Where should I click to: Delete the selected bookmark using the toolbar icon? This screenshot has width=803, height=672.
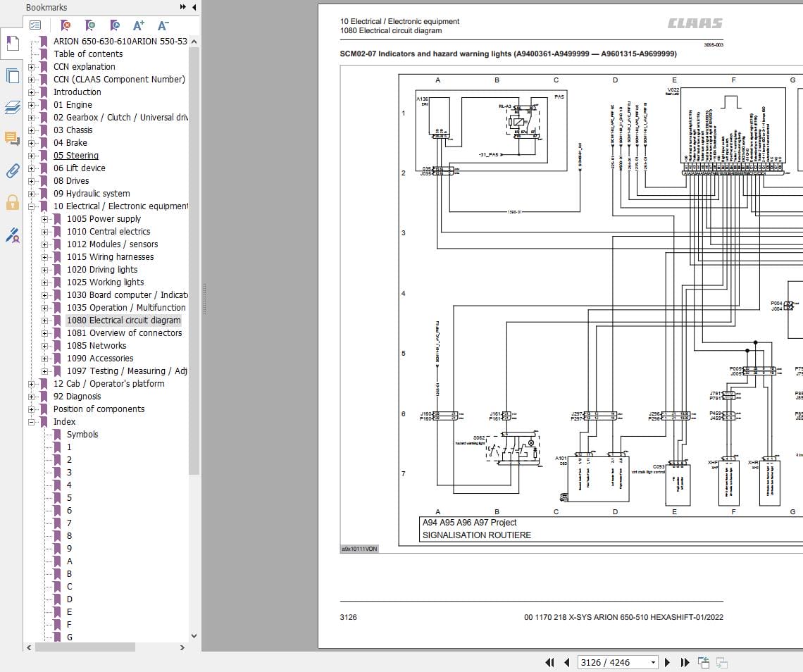coord(65,25)
